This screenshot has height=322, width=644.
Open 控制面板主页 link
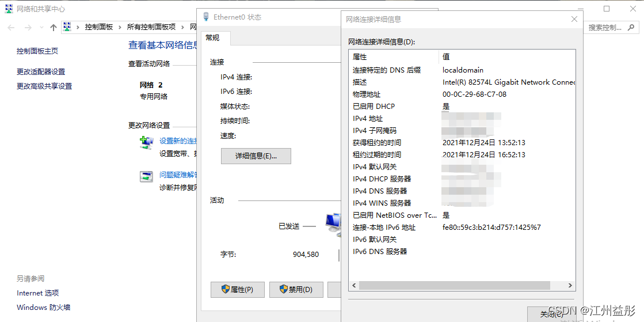pos(37,51)
